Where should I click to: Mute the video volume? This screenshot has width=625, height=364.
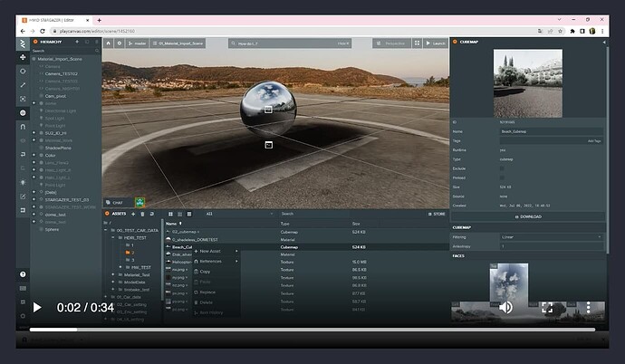tap(505, 307)
